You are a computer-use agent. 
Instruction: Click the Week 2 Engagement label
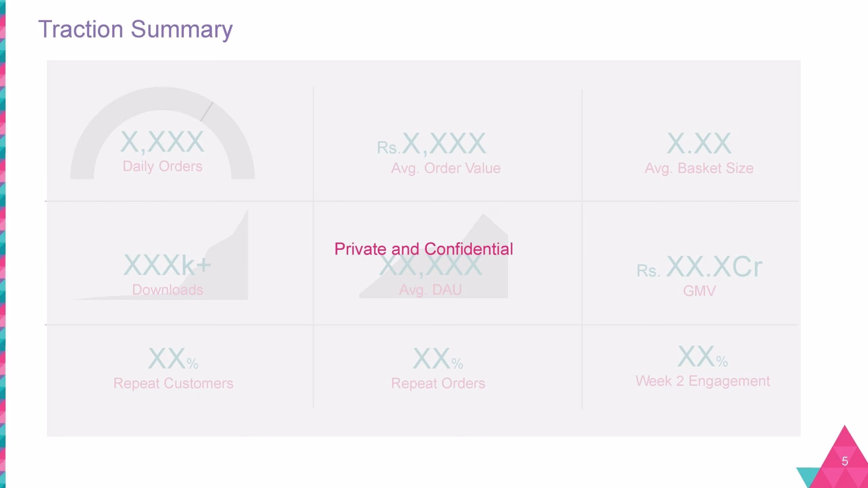703,381
